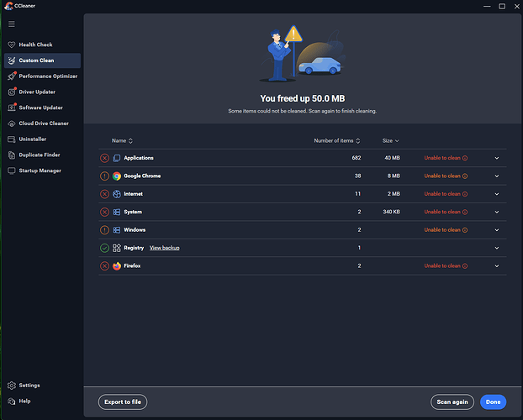This screenshot has width=523, height=420.
Task: Open Startup Manager from the sidebar
Action: point(42,171)
